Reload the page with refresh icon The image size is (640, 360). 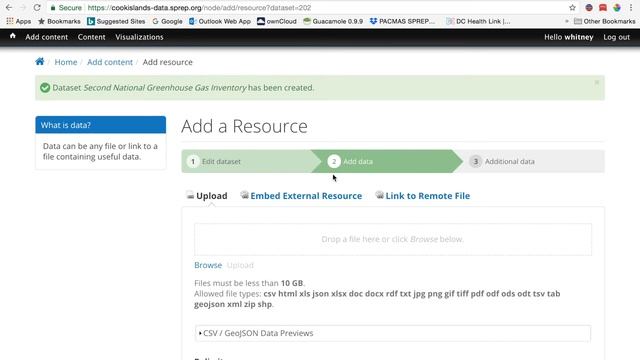coord(37,7)
